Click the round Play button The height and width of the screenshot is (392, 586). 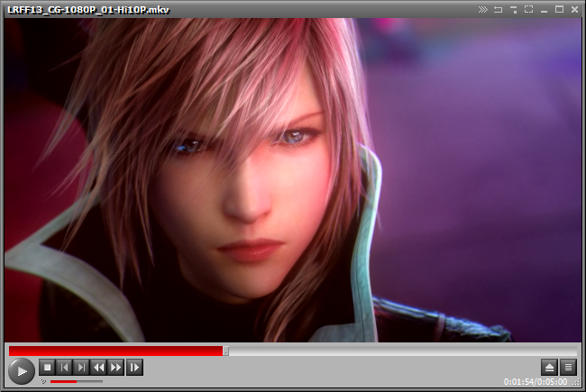[x=22, y=371]
